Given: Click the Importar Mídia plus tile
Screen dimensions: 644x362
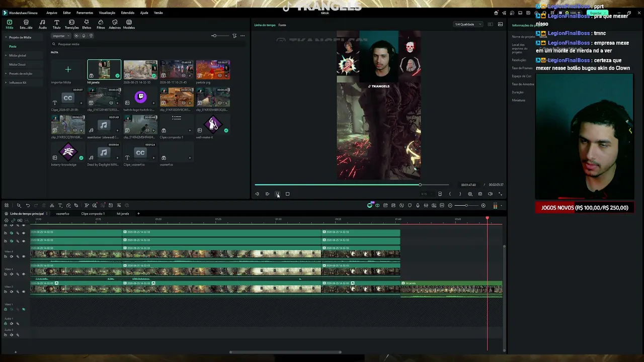Looking at the screenshot, I should (68, 70).
